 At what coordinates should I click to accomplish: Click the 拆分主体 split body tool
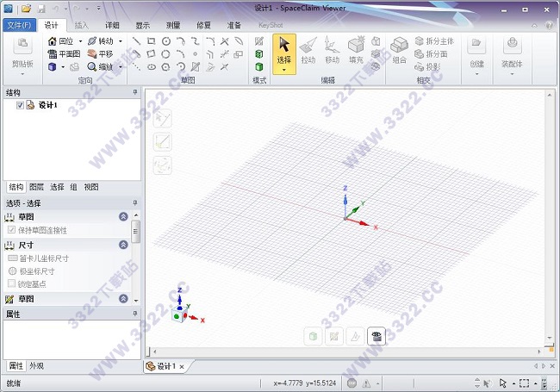tap(434, 41)
